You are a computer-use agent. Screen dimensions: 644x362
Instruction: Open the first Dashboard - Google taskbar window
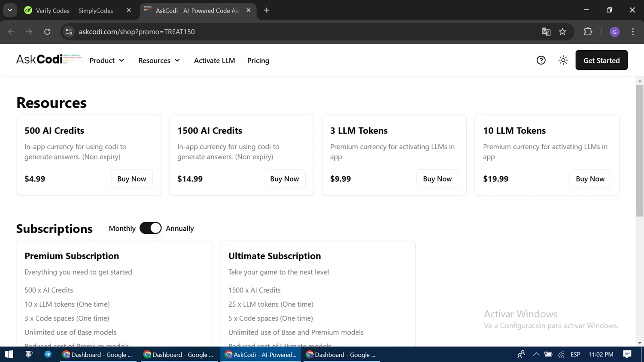click(98, 355)
